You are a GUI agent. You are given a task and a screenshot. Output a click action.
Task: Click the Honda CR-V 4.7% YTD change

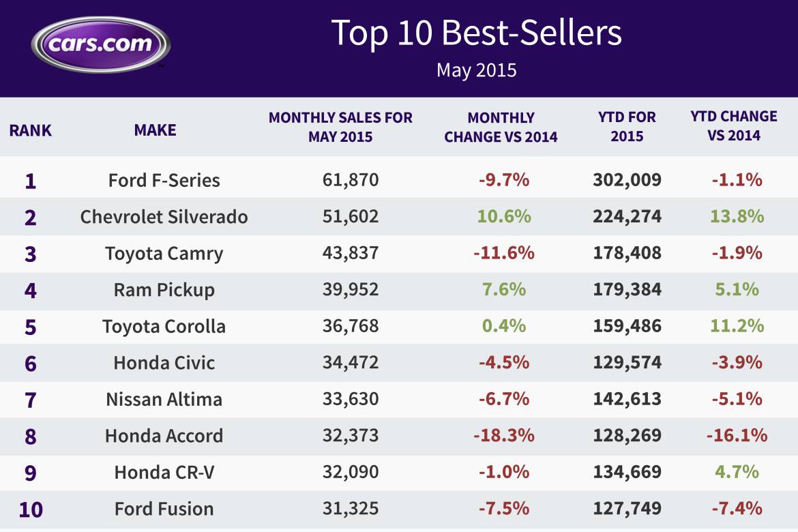click(737, 472)
